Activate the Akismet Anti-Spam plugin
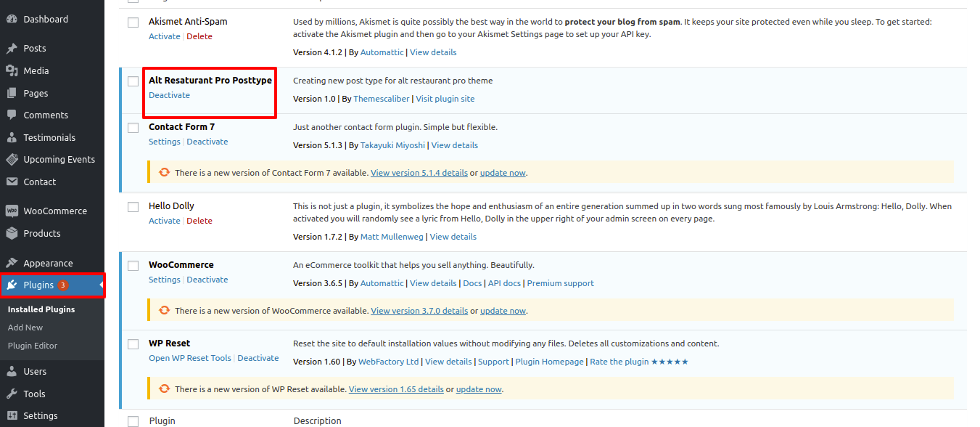Image resolution: width=980 pixels, height=427 pixels. tap(165, 36)
